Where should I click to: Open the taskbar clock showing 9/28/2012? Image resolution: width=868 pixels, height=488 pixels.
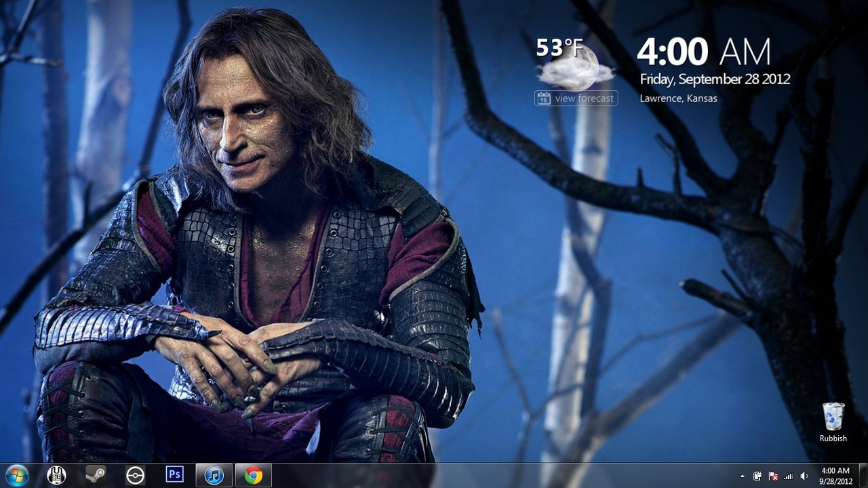point(835,476)
